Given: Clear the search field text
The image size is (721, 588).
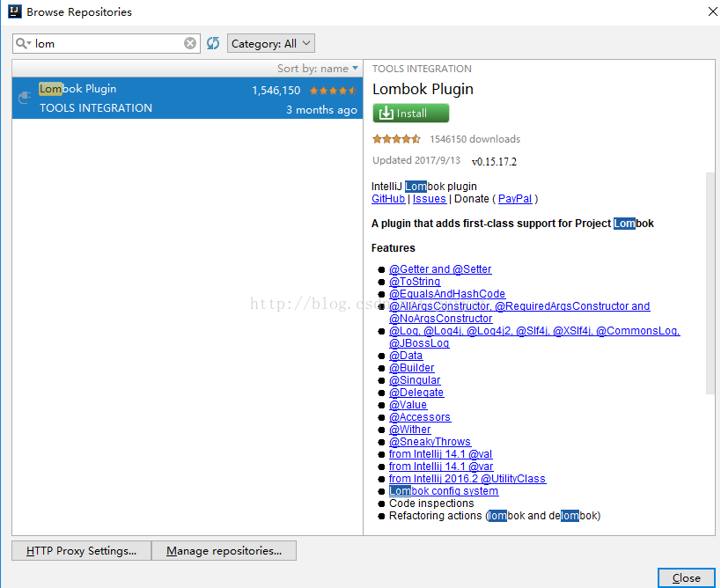Looking at the screenshot, I should (190, 43).
